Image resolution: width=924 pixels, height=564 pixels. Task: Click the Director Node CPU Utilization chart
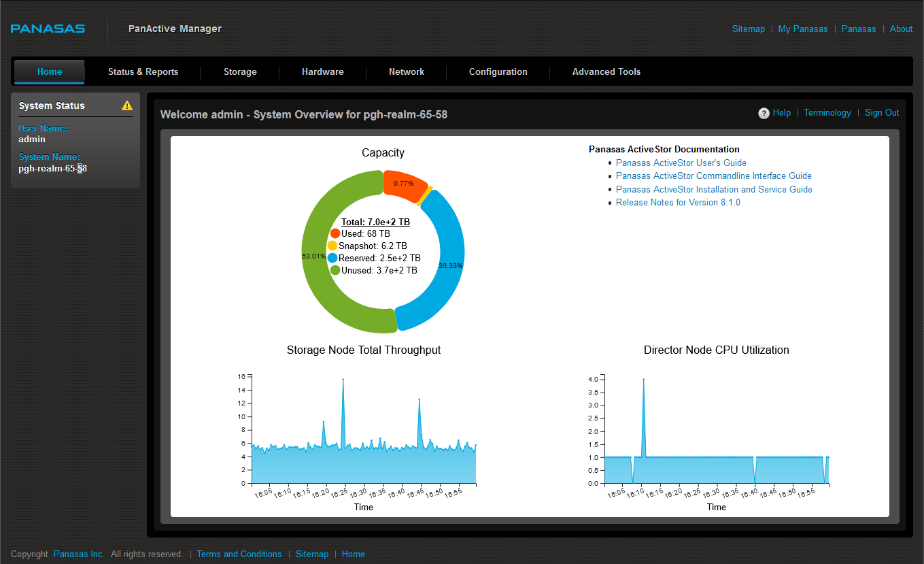[x=716, y=429]
